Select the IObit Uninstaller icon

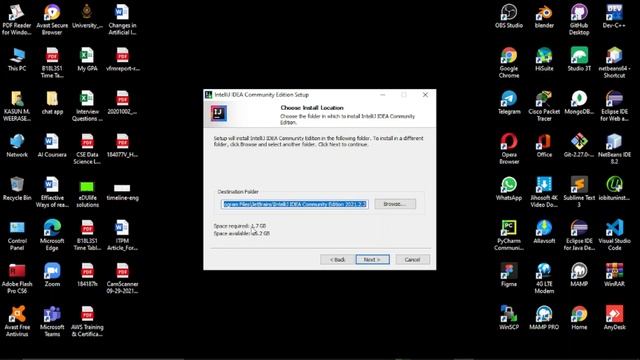click(x=614, y=189)
